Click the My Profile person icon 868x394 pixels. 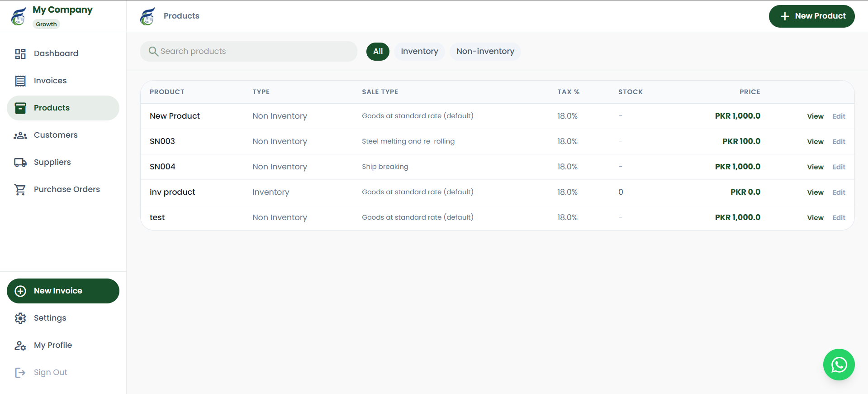(x=20, y=346)
